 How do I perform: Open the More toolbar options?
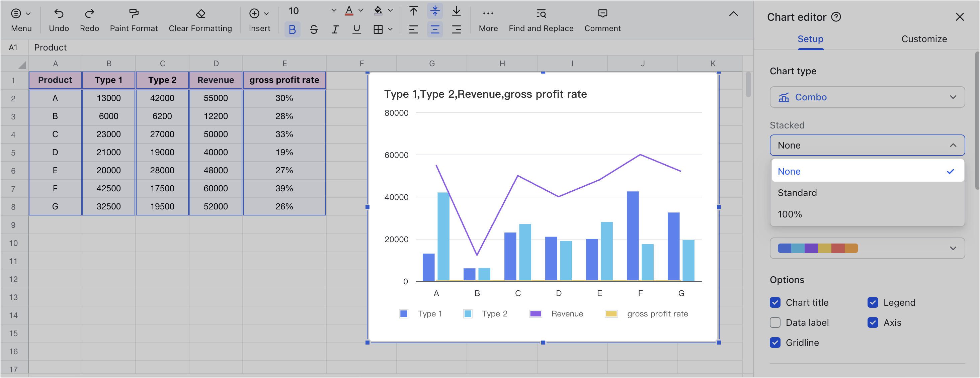coord(488,20)
